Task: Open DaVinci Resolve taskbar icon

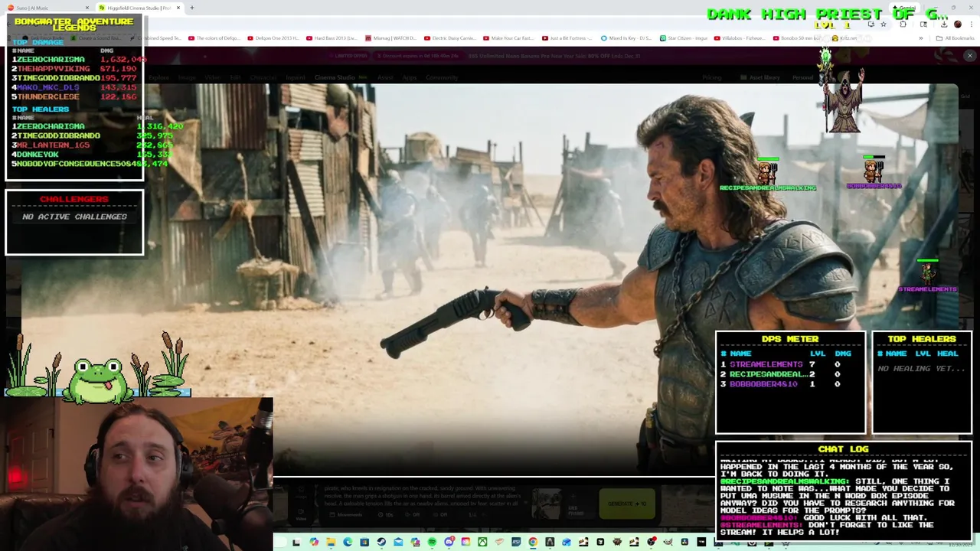Action: pos(684,542)
